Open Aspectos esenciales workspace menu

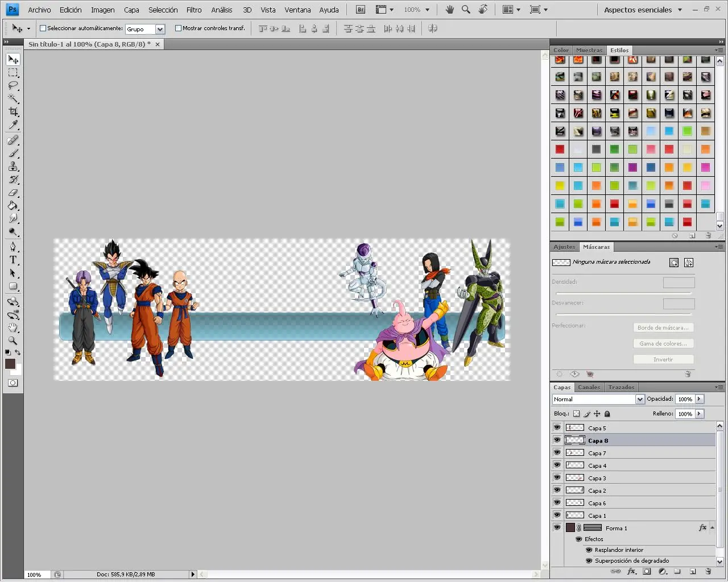643,10
